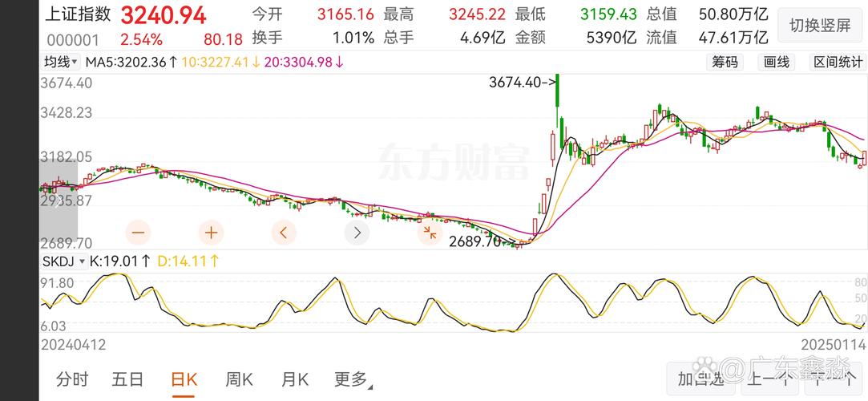Switch to the 五日 tab
Screen dimensions: 868x401
click(x=128, y=379)
